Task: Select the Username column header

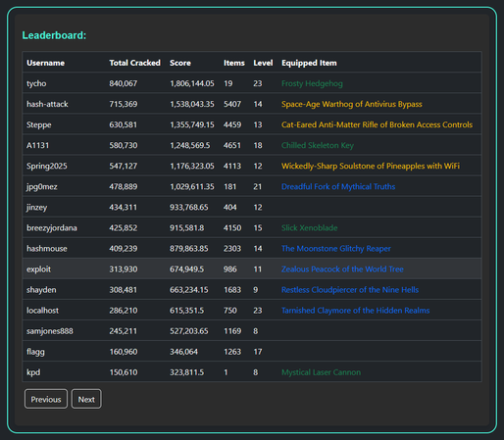Action: [45, 63]
